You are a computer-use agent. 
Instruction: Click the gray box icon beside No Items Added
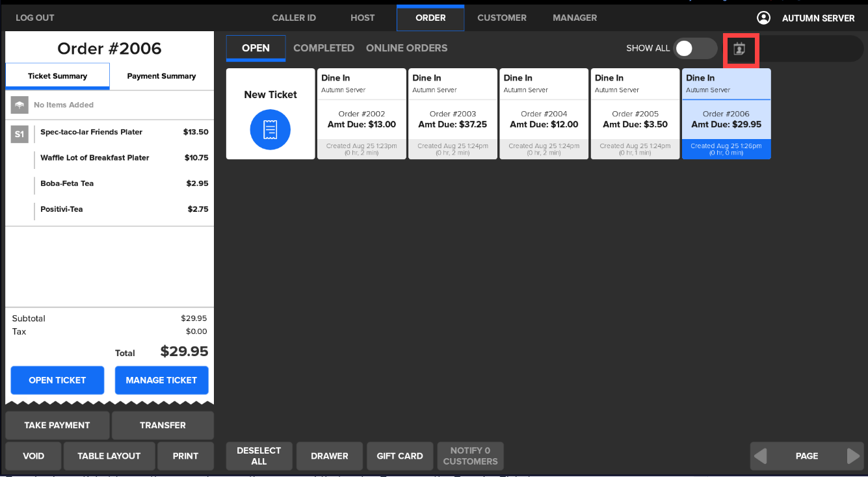(20, 105)
